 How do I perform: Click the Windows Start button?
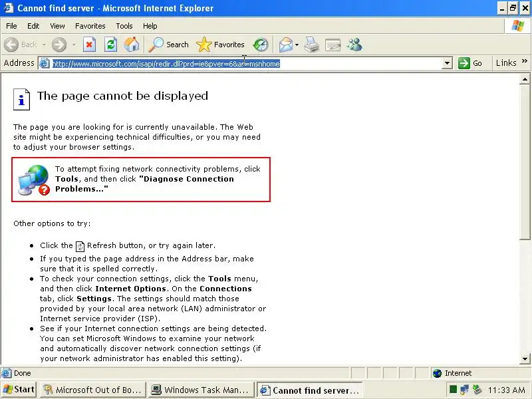point(19,390)
